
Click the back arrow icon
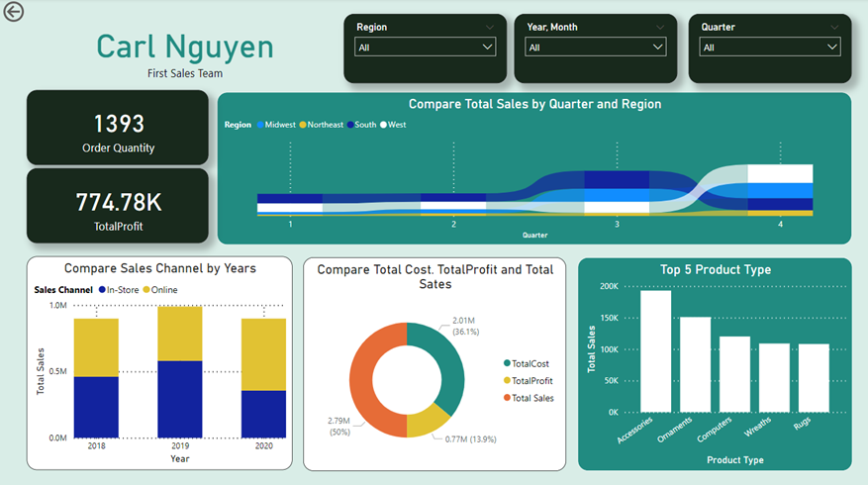pyautogui.click(x=14, y=12)
